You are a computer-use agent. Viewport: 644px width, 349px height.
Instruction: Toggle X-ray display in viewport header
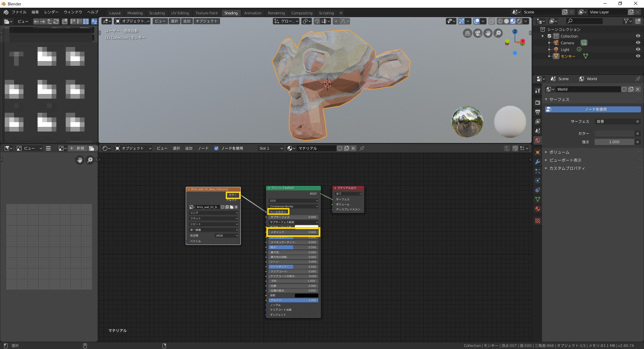click(x=491, y=21)
